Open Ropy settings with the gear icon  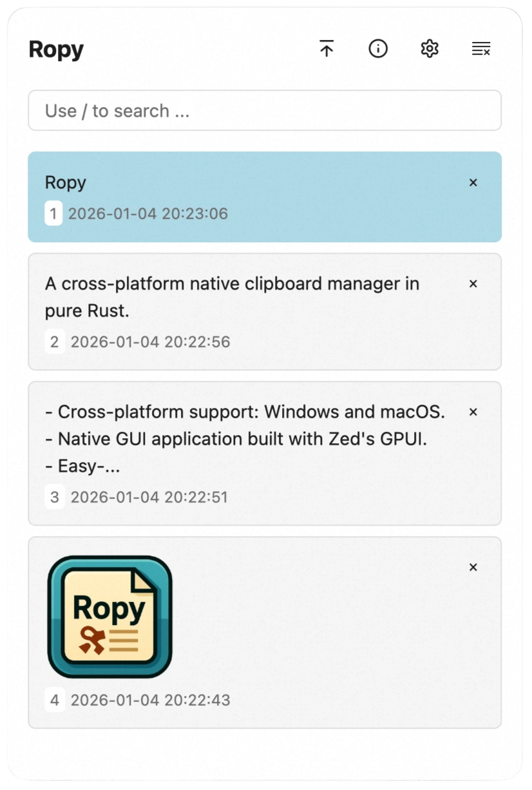[x=429, y=48]
